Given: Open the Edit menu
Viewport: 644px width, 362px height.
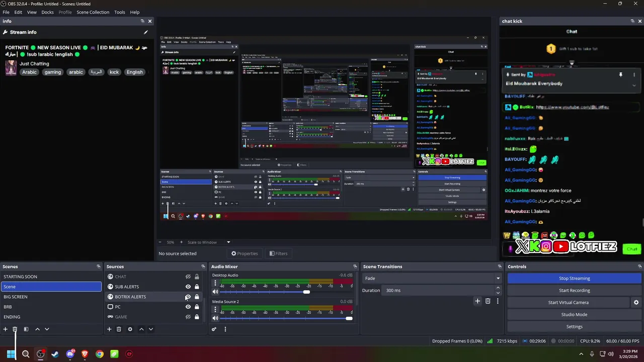Looking at the screenshot, I should pyautogui.click(x=18, y=12).
